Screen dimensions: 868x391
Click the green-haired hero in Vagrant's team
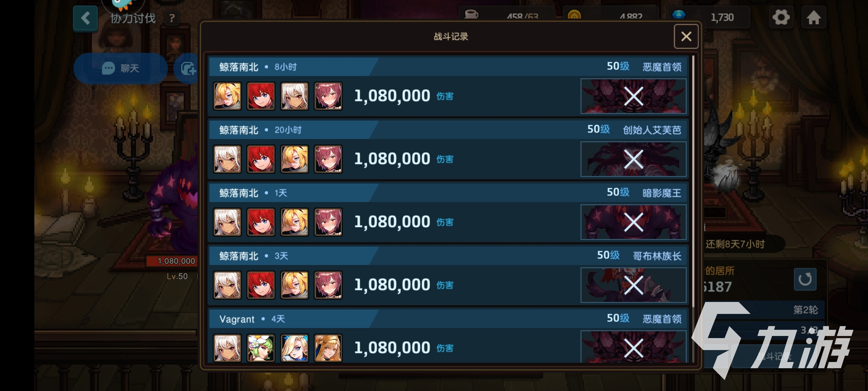tap(261, 348)
